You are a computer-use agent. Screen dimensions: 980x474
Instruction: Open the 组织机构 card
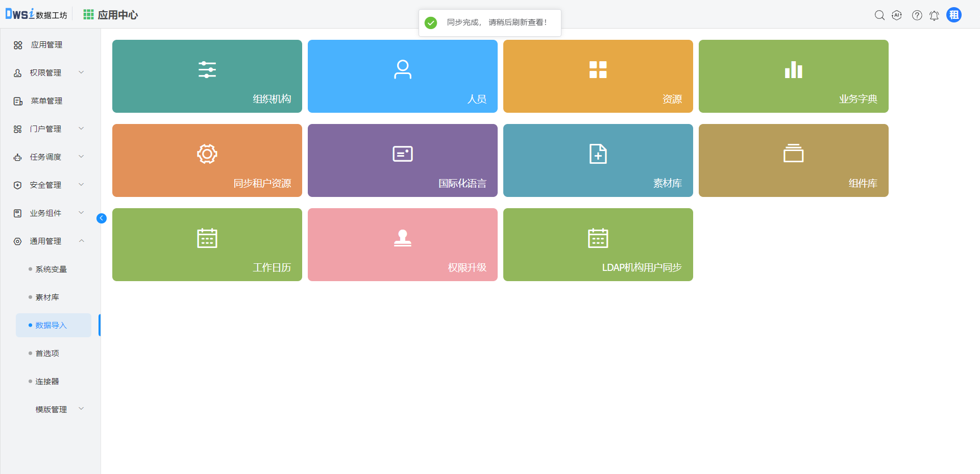click(x=207, y=76)
